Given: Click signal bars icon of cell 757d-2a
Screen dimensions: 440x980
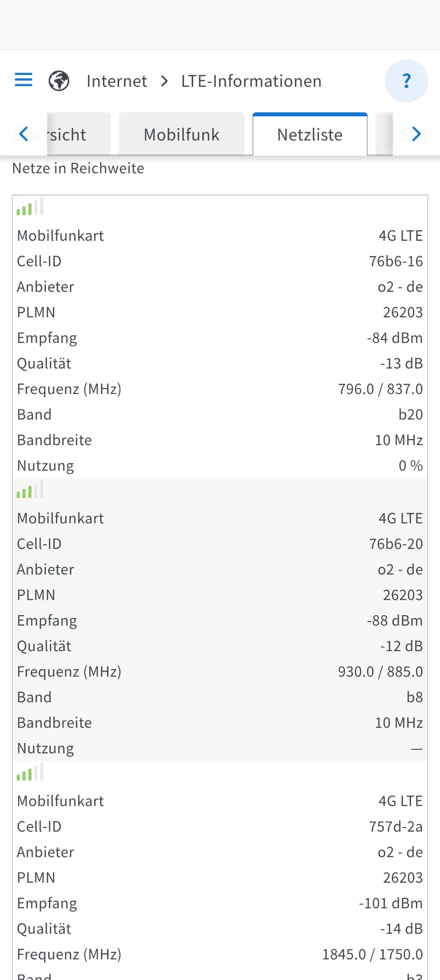Looking at the screenshot, I should click(30, 772).
